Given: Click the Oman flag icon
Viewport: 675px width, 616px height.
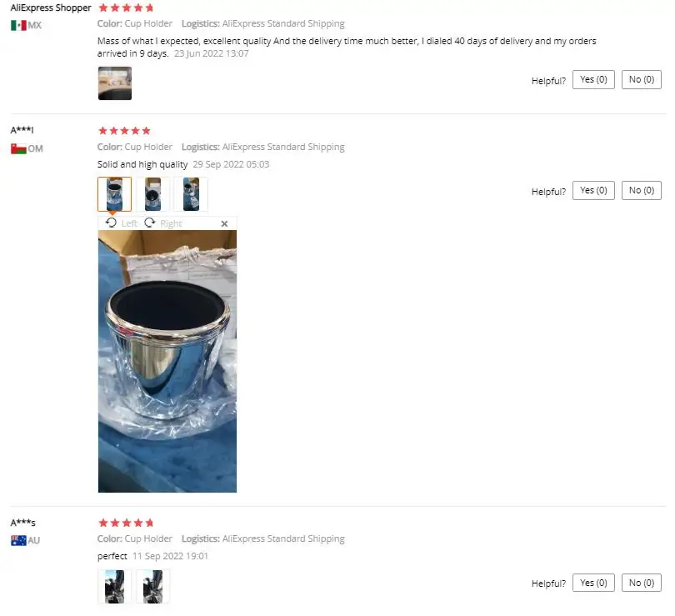Looking at the screenshot, I should coord(18,149).
